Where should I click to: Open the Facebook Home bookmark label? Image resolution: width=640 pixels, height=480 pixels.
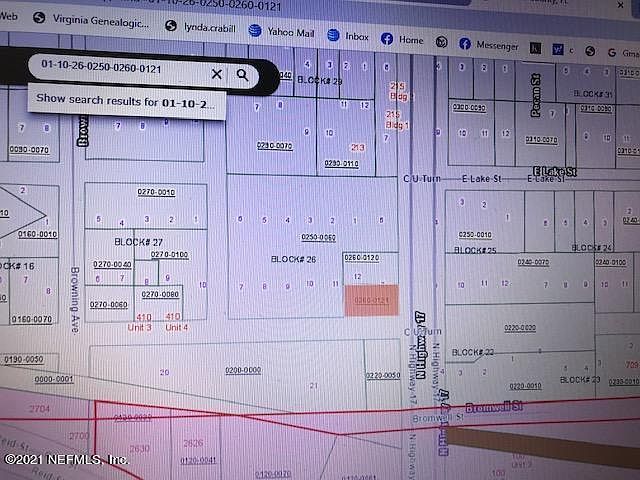pos(411,40)
